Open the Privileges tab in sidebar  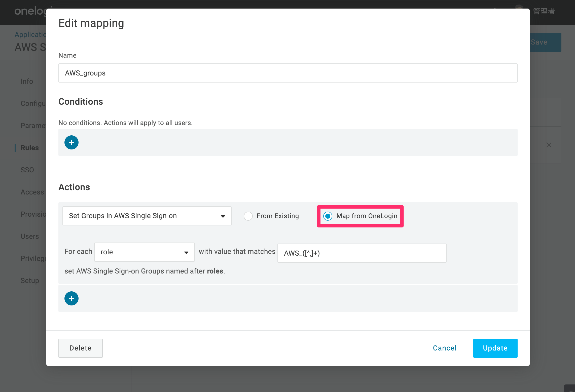(33, 258)
